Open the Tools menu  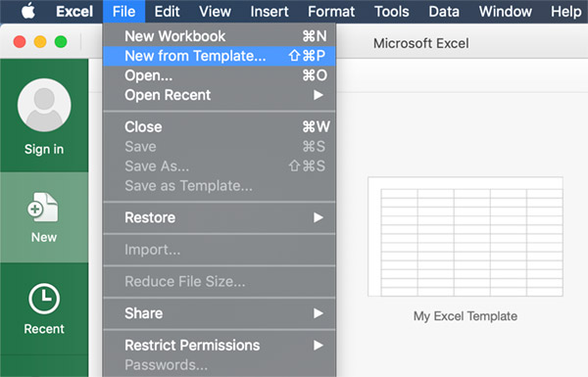(391, 12)
